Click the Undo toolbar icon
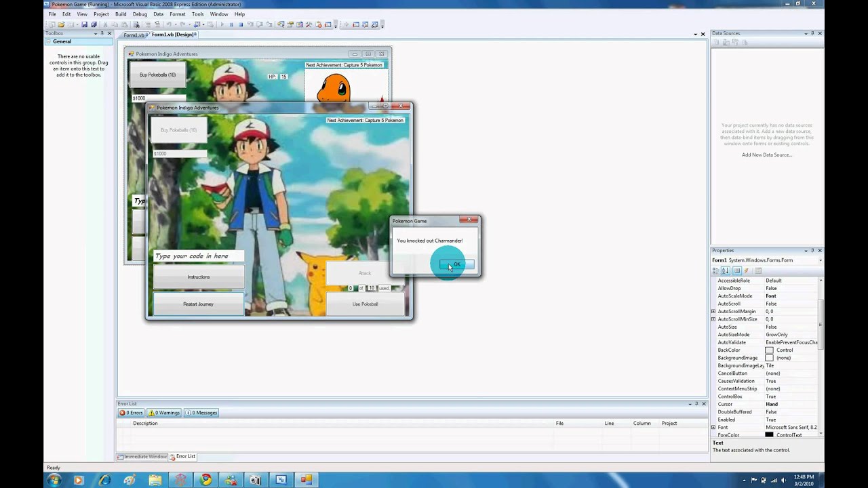868x488 pixels. (x=168, y=24)
